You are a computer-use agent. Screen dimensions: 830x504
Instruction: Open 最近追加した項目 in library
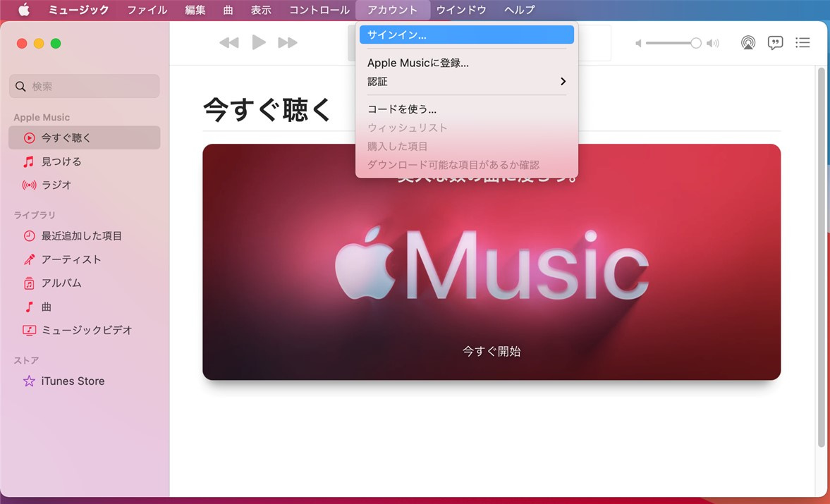(81, 236)
